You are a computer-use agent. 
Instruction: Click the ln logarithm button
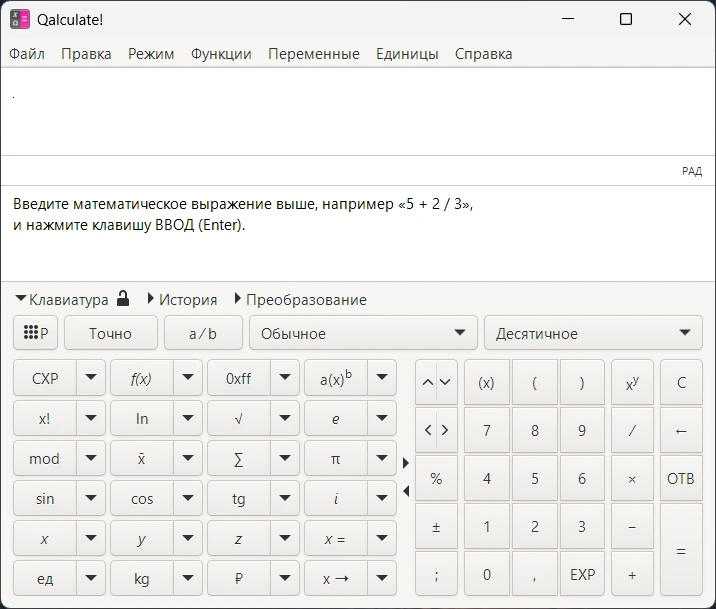tap(142, 418)
